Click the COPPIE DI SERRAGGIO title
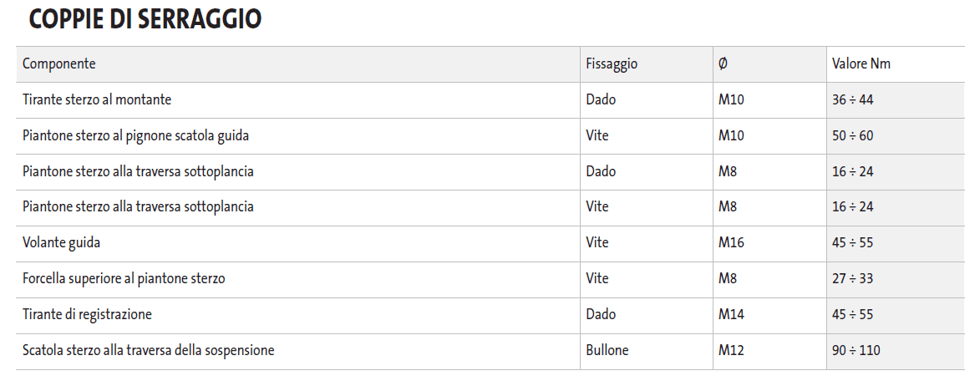 pyautogui.click(x=145, y=20)
